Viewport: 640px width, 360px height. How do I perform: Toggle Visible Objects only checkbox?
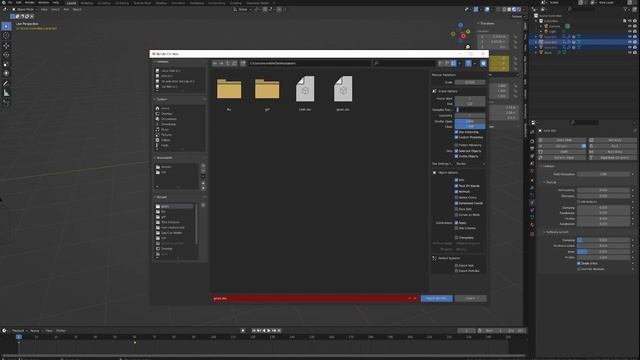pos(456,156)
